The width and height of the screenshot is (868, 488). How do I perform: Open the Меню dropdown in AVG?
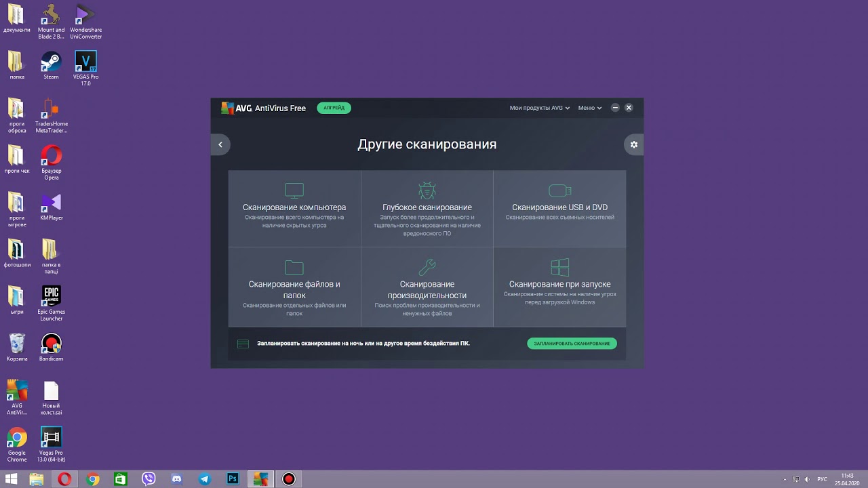[x=589, y=108]
